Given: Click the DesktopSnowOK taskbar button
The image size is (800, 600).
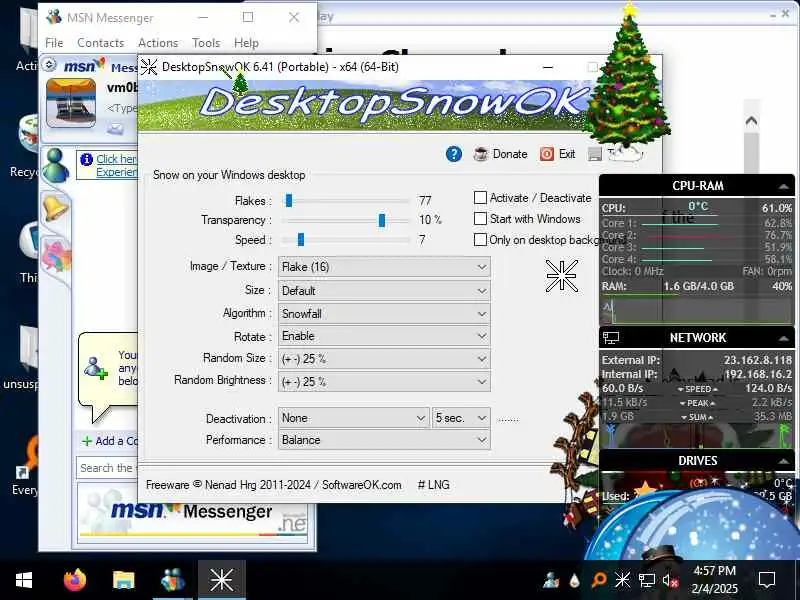Looking at the screenshot, I should 222,580.
